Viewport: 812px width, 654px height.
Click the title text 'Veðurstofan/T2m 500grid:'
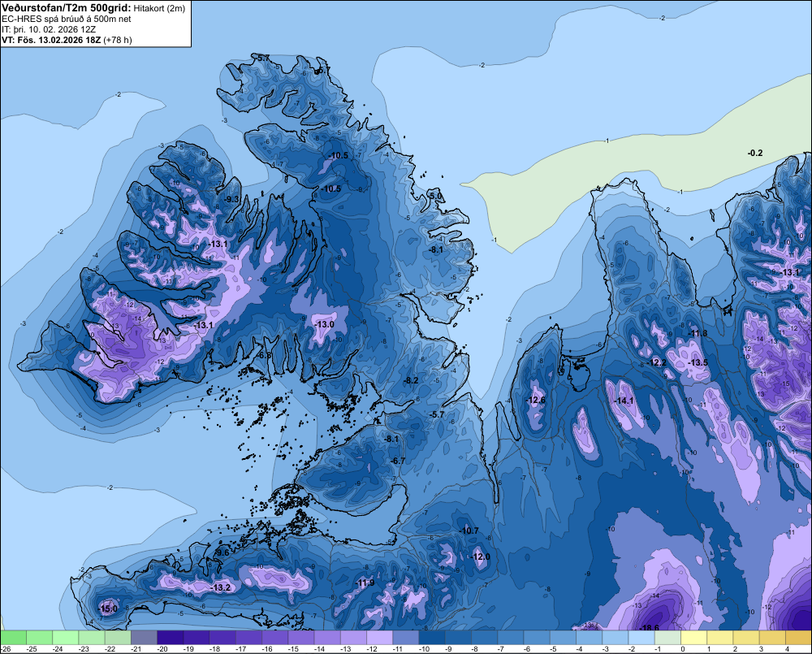67,8
